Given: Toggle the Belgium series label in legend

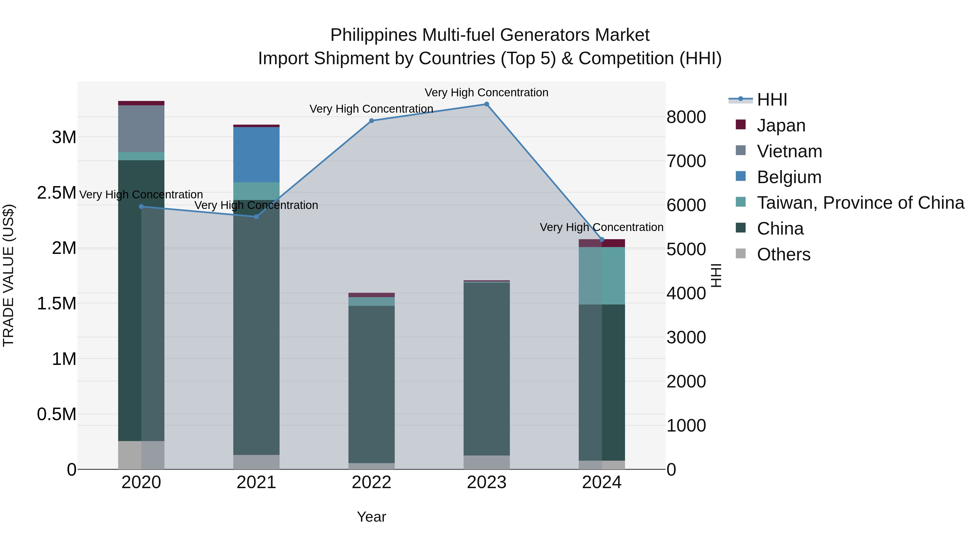Looking at the screenshot, I should coord(789,177).
